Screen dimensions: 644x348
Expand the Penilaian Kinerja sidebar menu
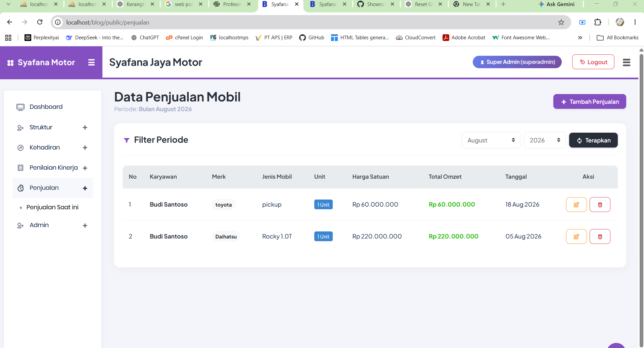(52, 168)
